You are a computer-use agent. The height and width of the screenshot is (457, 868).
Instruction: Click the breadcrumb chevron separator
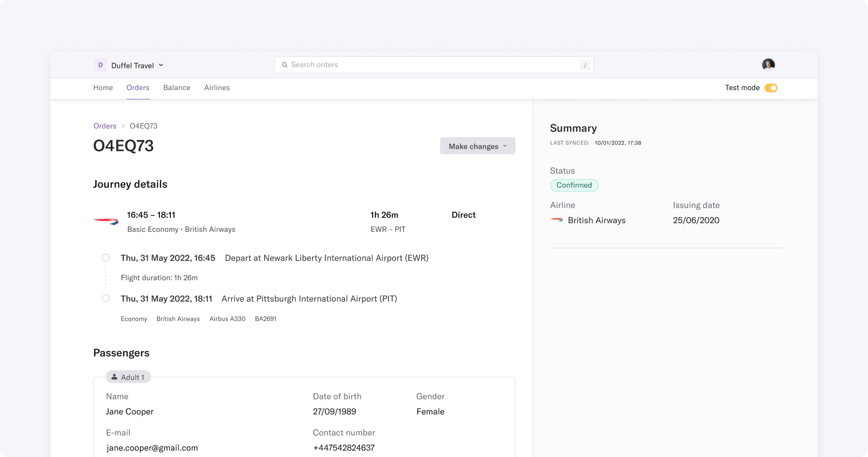coord(123,126)
